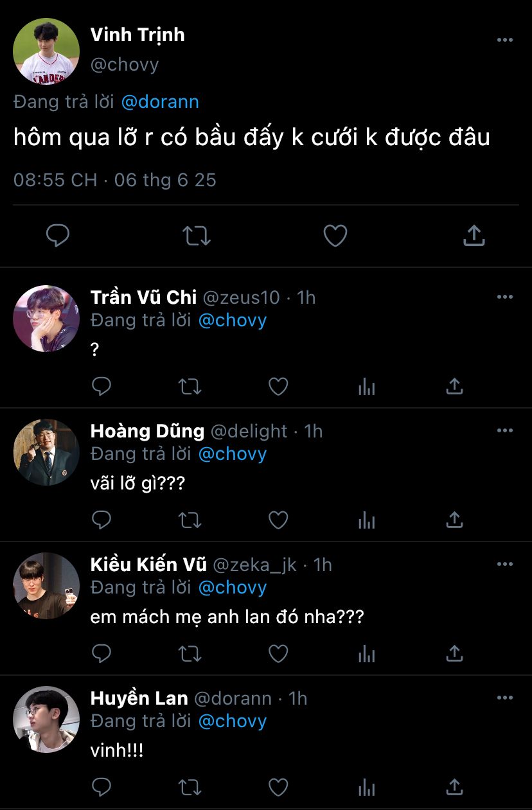Retweet Huyền Lan's "vinh!!!" reply
The height and width of the screenshot is (810, 532).
pyautogui.click(x=190, y=787)
